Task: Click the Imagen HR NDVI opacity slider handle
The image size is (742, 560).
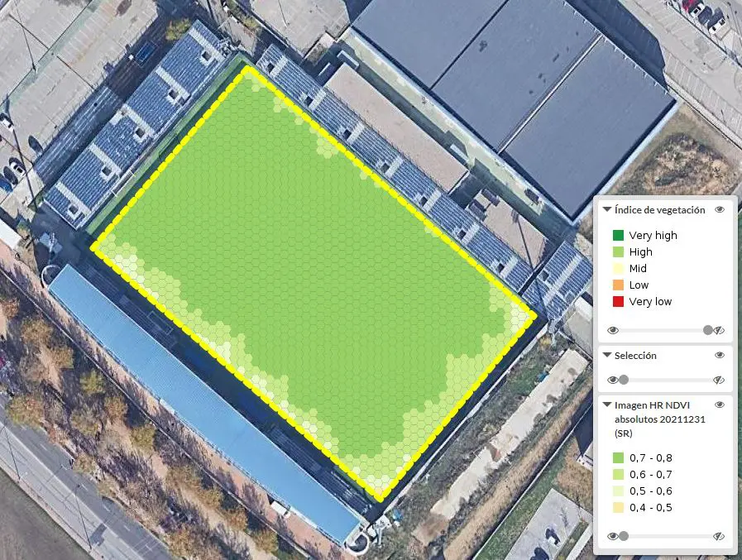Action: tap(624, 536)
